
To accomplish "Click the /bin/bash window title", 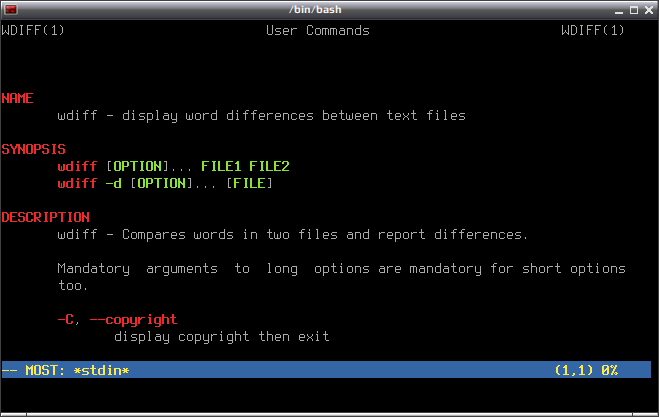I will tap(315, 9).
